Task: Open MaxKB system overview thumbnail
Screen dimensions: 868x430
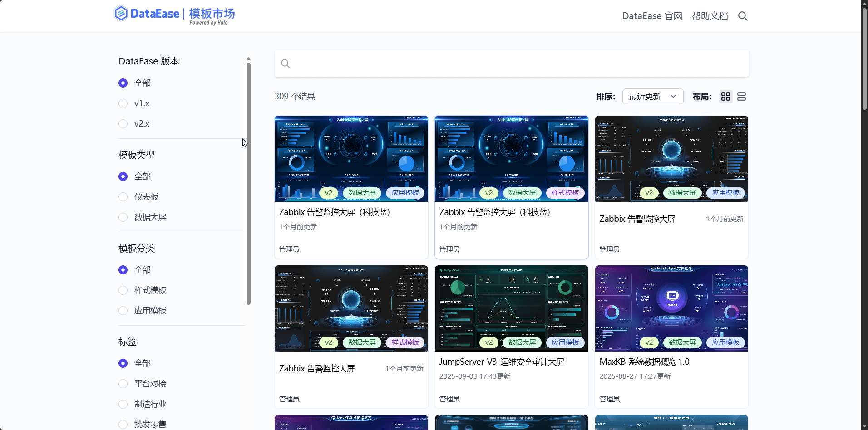Action: coord(671,308)
